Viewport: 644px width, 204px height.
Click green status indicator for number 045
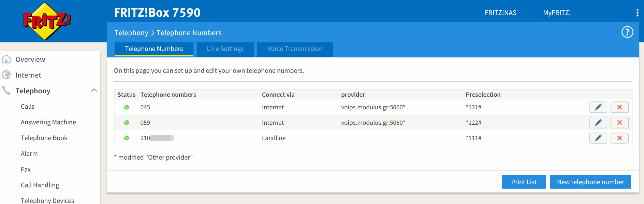(127, 107)
